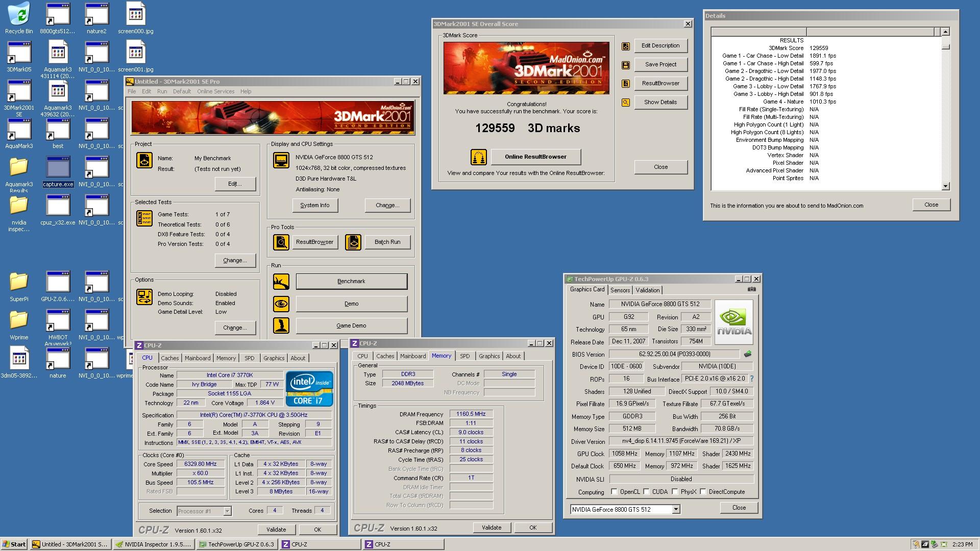Open the Wprime folder on desktop

(19, 324)
